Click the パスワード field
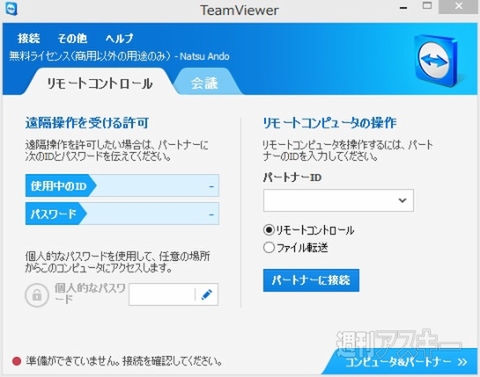This screenshot has width=480, height=377. 122,213
